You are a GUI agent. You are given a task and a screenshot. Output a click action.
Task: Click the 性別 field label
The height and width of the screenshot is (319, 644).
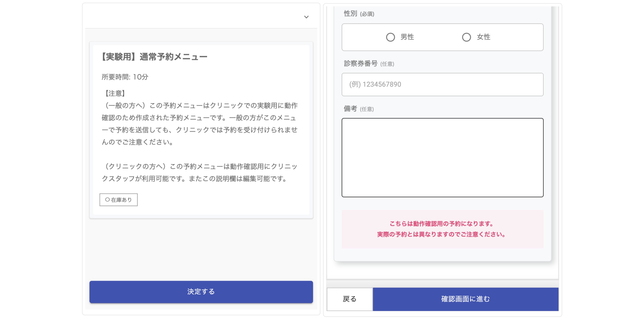tap(350, 14)
